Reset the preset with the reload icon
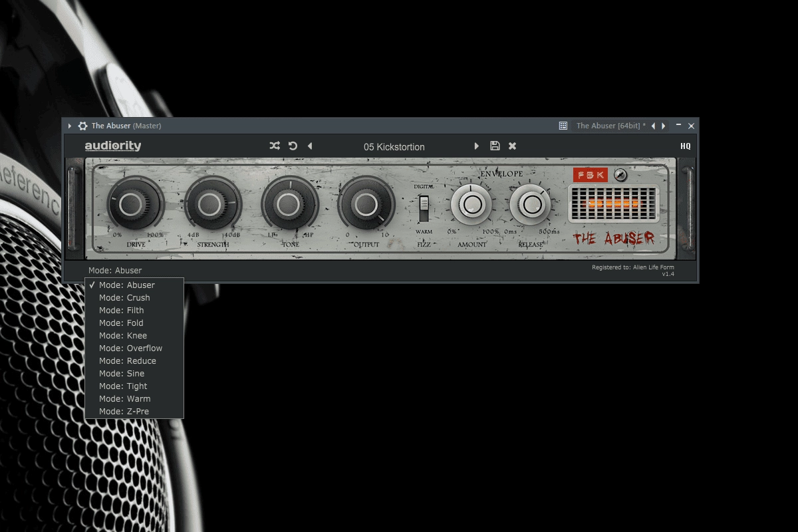 293,146
